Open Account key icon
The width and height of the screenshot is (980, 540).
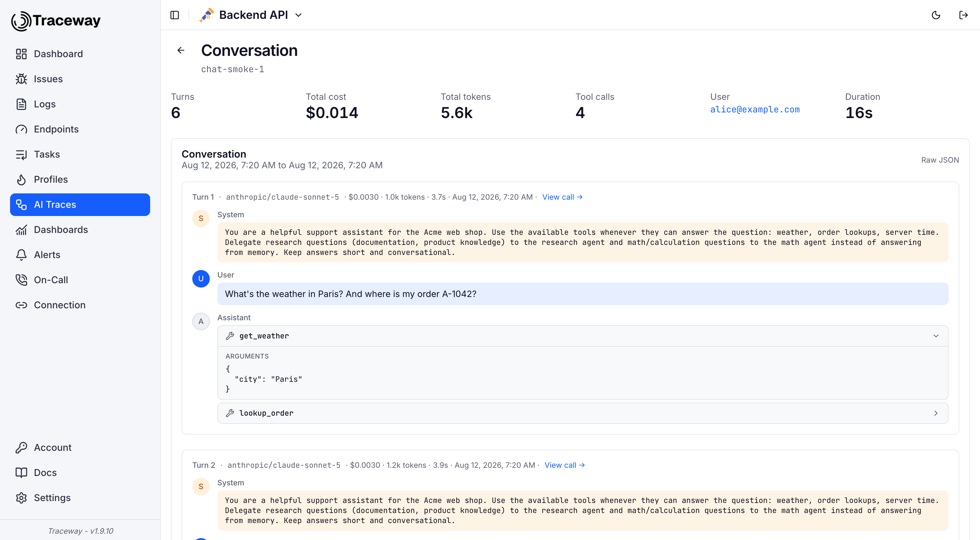[21, 448]
